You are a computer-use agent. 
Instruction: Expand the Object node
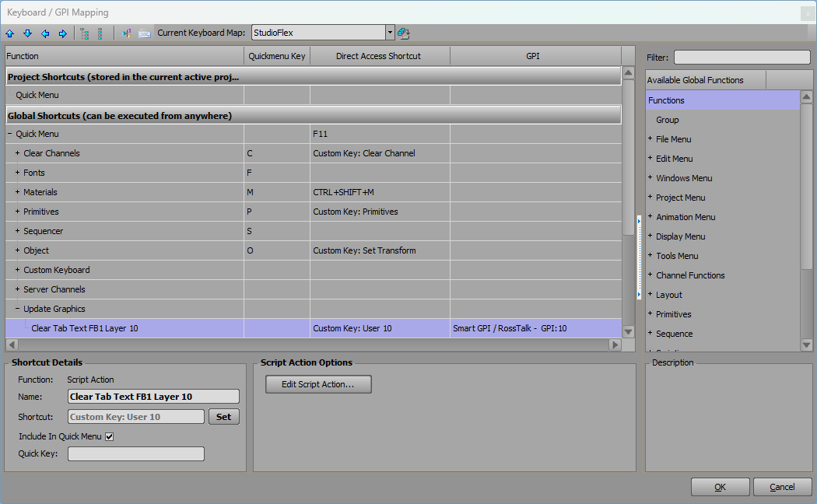(17, 250)
